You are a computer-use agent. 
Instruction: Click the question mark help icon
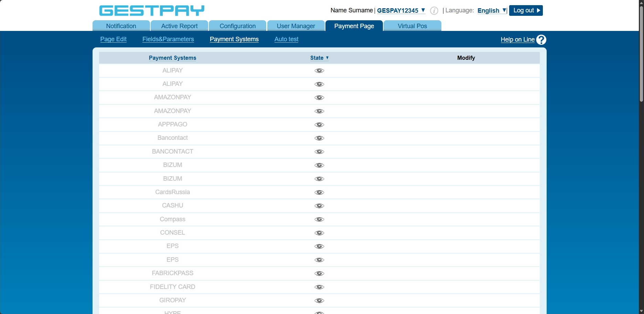pyautogui.click(x=541, y=40)
